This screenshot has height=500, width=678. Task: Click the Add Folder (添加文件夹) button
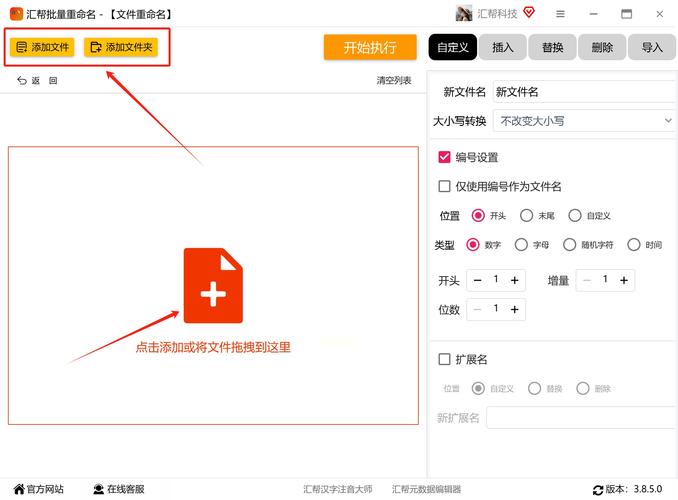121,47
